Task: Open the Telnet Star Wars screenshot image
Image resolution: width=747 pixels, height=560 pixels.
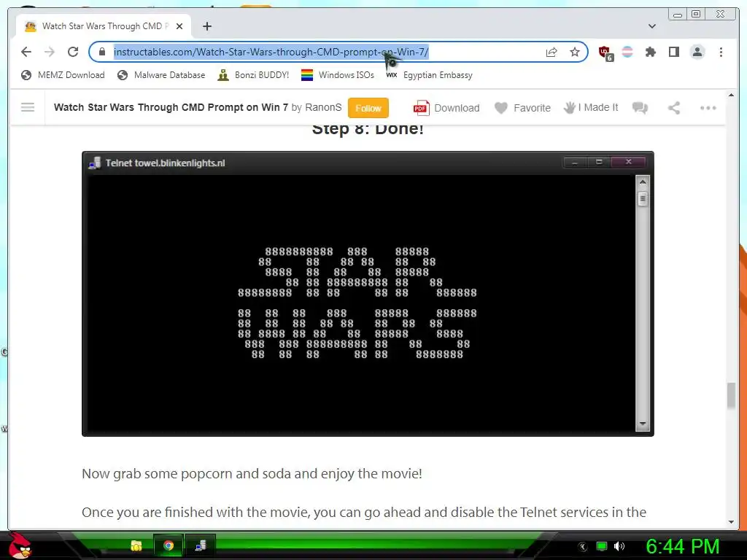Action: point(368,293)
